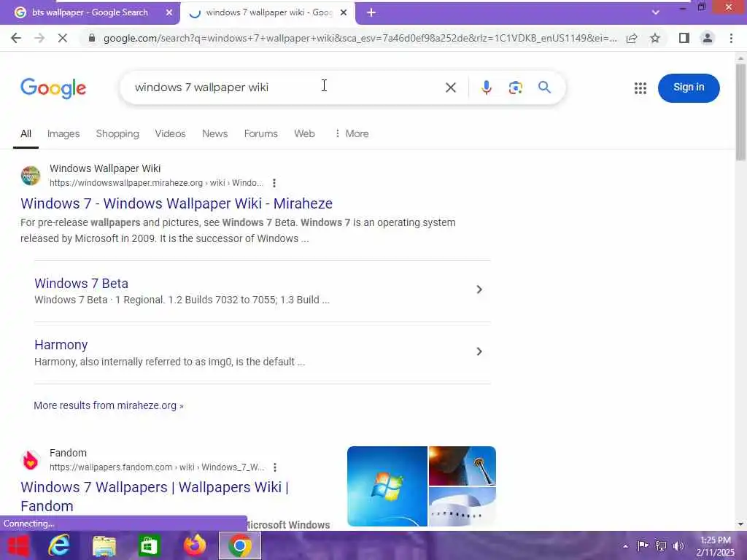747x560 pixels.
Task: Expand the More search filters menu
Action: (352, 134)
